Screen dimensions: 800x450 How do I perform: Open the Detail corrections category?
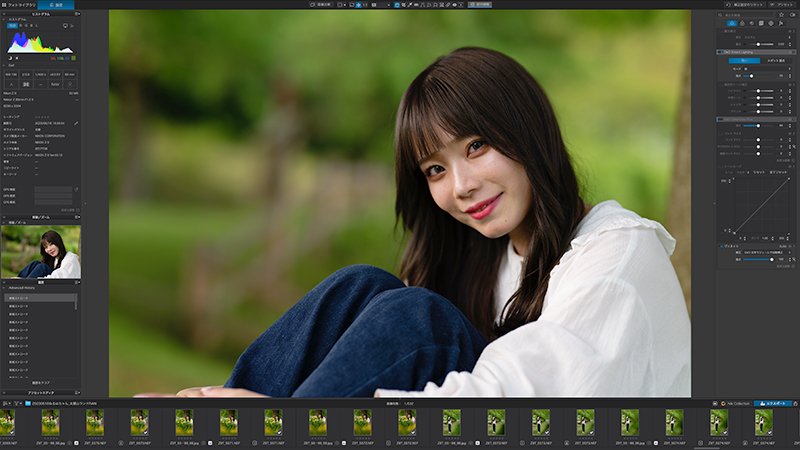coord(752,23)
